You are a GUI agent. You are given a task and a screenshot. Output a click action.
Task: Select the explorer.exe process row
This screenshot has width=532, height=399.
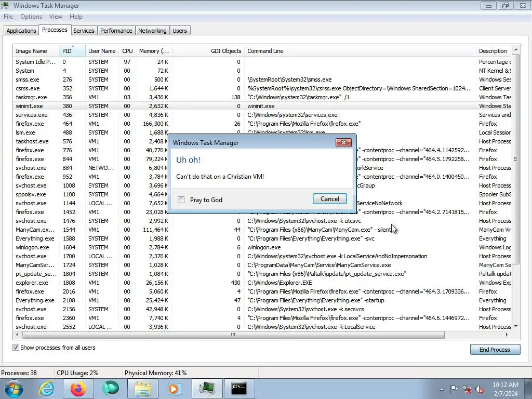click(x=262, y=283)
